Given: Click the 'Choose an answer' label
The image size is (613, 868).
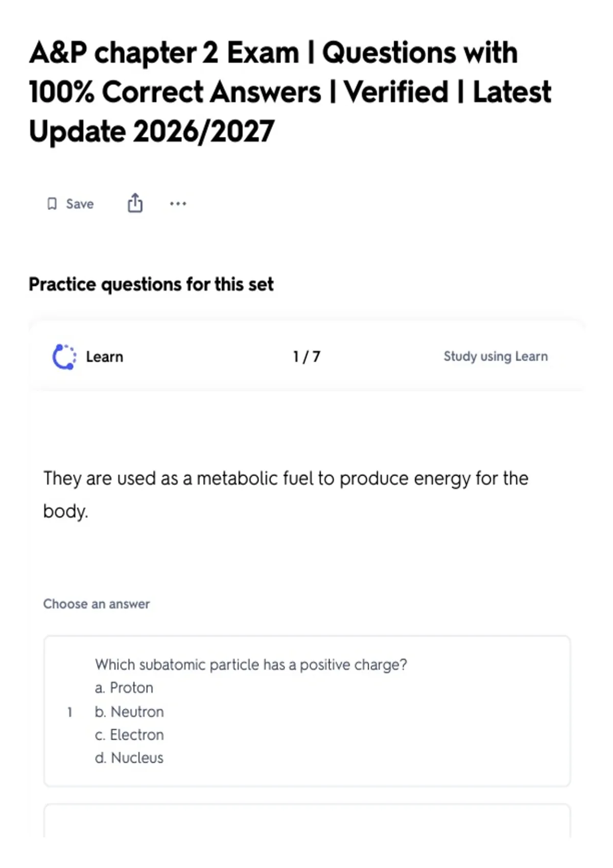Looking at the screenshot, I should tap(97, 604).
